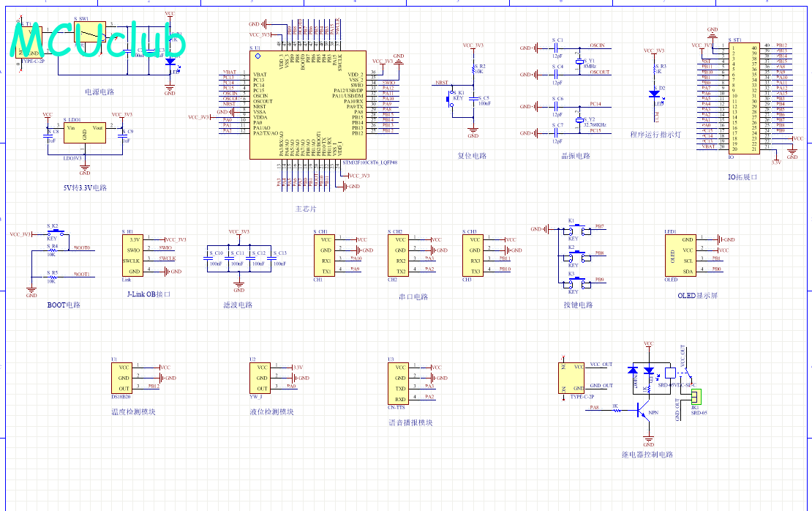Select the relay coil symbol near SRD-05VDC-SL-C

coord(670,373)
